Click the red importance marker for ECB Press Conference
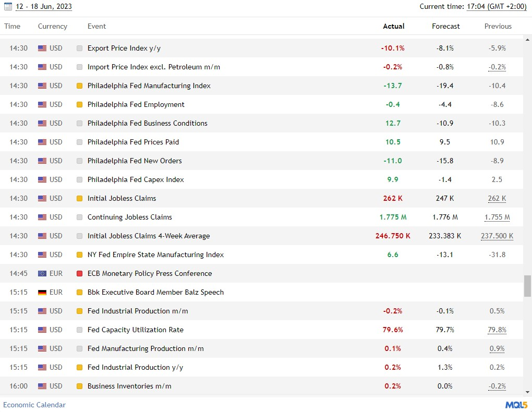Viewport: 532px width, 412px height. [x=80, y=273]
